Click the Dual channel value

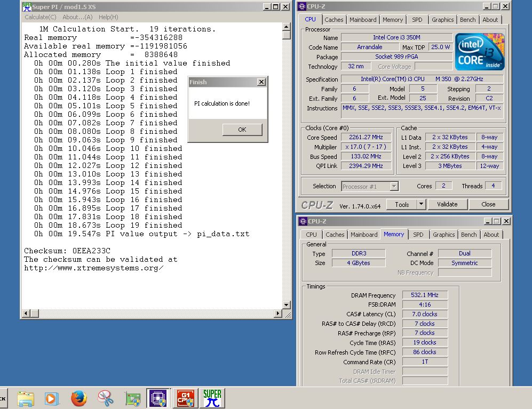[464, 253]
